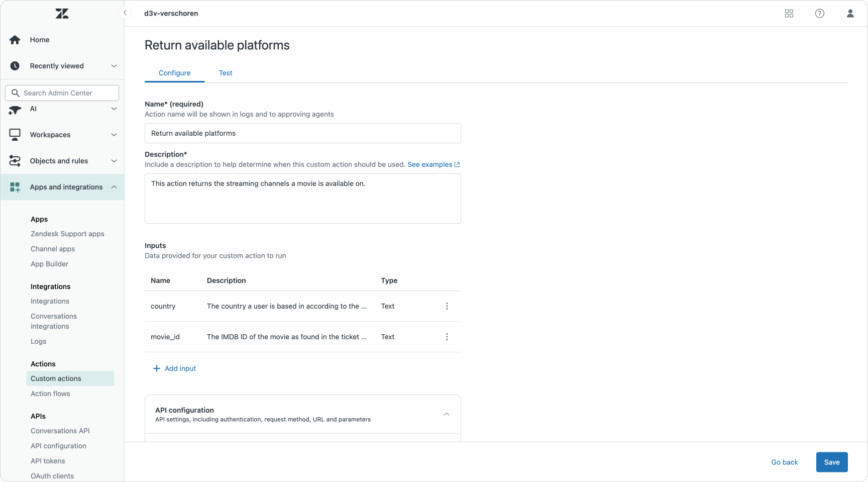Open the Zendesk products grid icon
The image size is (868, 482).
789,14
